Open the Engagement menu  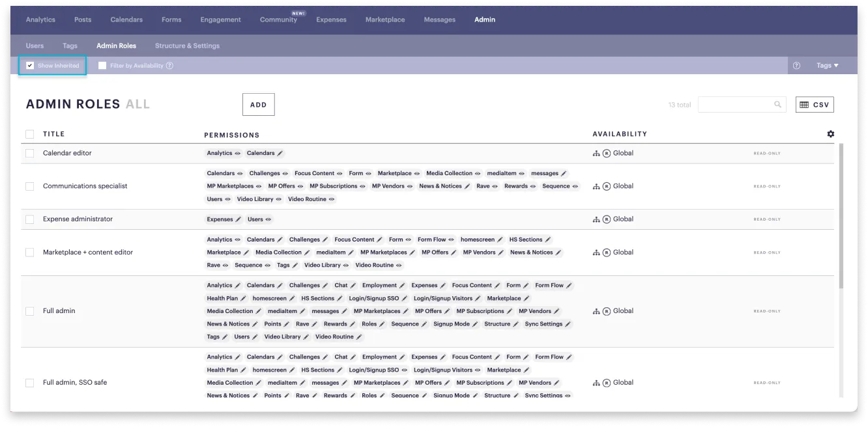[220, 20]
